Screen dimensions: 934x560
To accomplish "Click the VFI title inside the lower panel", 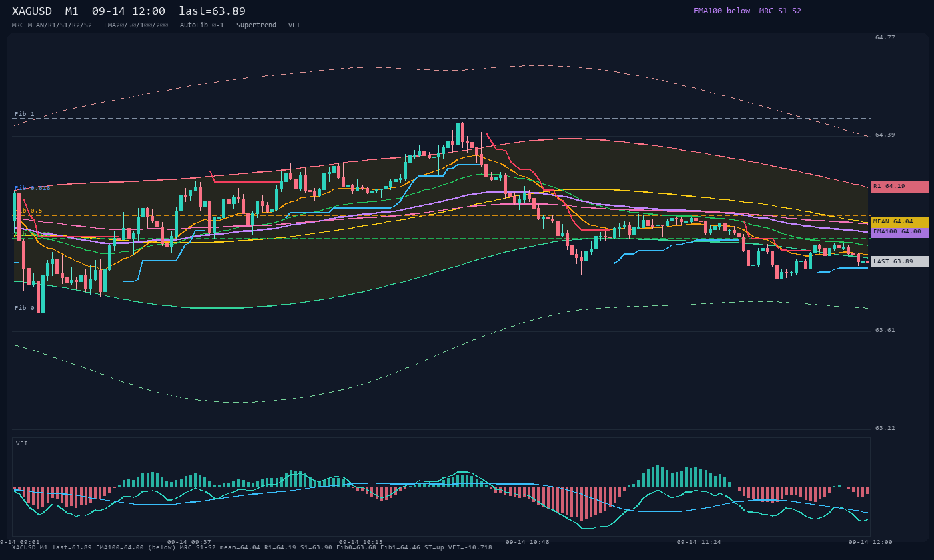I will tap(22, 443).
